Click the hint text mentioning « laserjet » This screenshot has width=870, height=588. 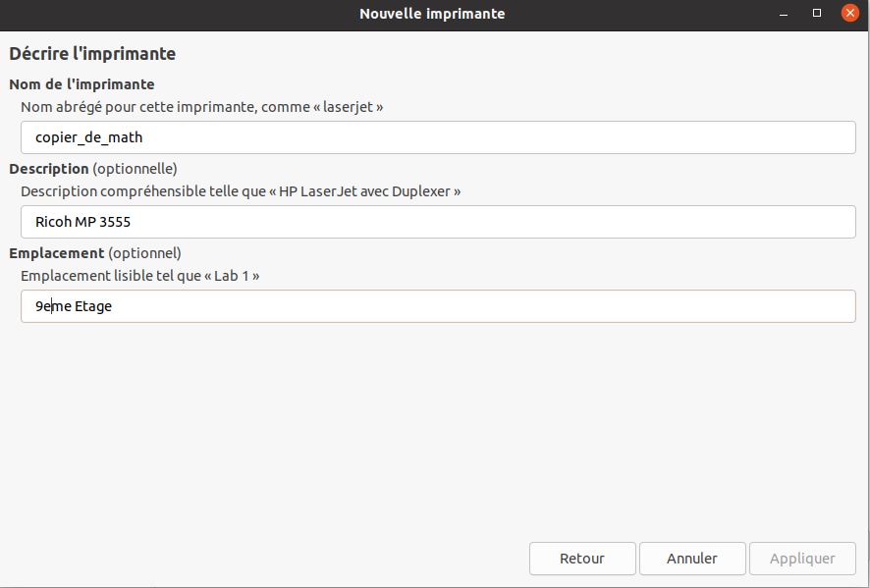pos(202,106)
